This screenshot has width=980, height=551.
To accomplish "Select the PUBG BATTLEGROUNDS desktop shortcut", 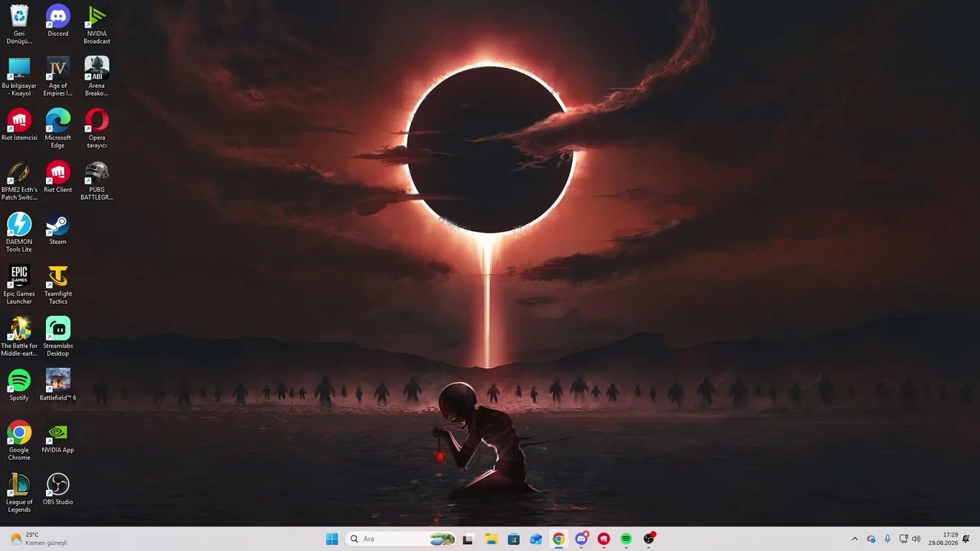I will coord(96,181).
